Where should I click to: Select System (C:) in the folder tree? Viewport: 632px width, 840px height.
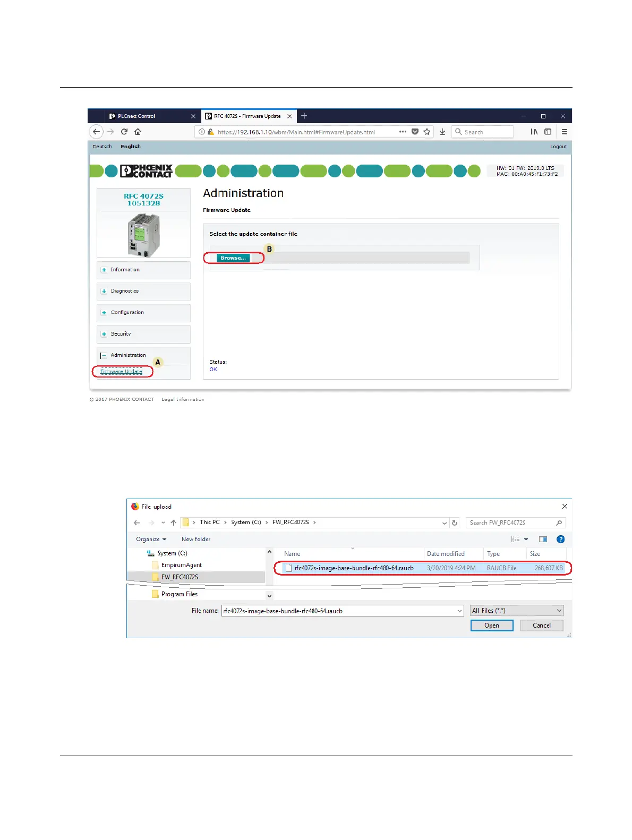tap(172, 553)
